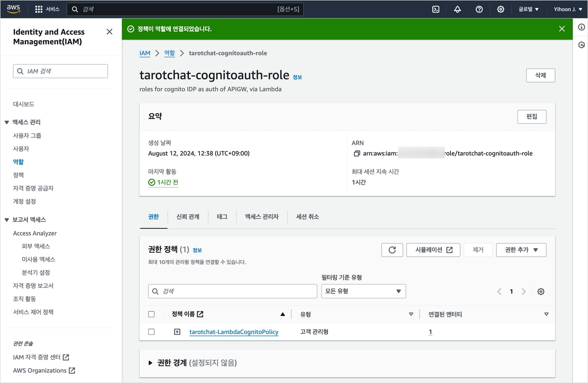Click the 편집 button in summary
Viewport: 588px width, 383px height.
coord(532,116)
